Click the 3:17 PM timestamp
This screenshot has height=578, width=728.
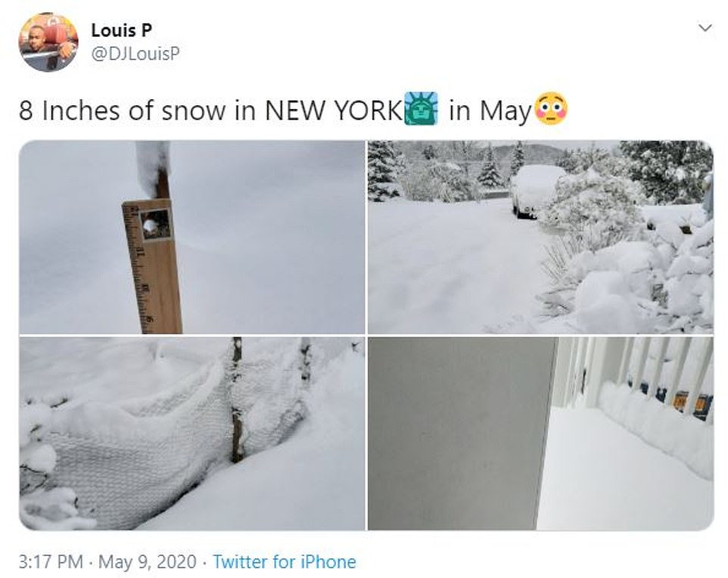pyautogui.click(x=50, y=561)
